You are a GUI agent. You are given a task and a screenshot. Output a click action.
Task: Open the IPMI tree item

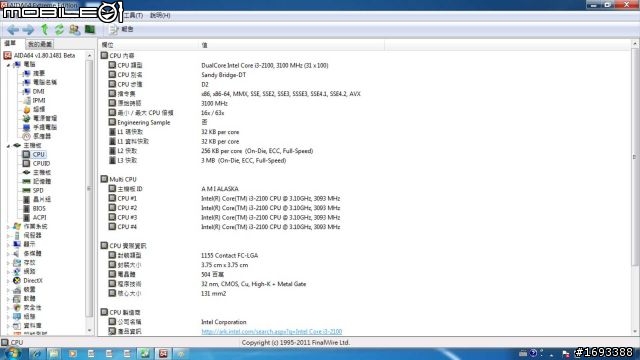(x=39, y=100)
